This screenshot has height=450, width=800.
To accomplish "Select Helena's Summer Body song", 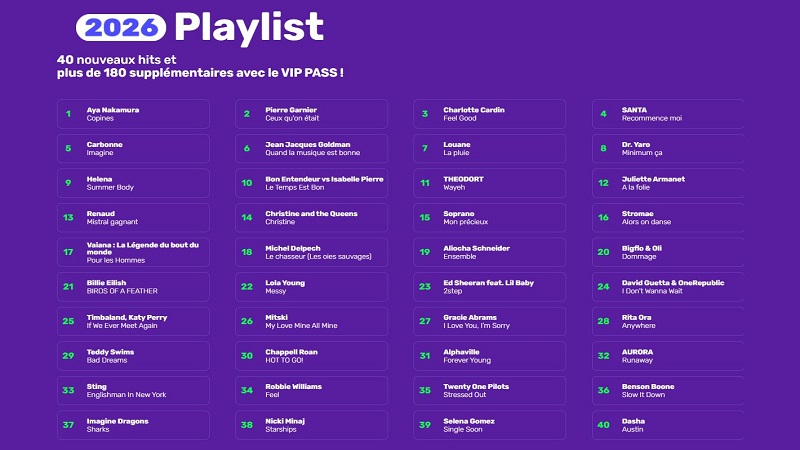I will coord(133,183).
